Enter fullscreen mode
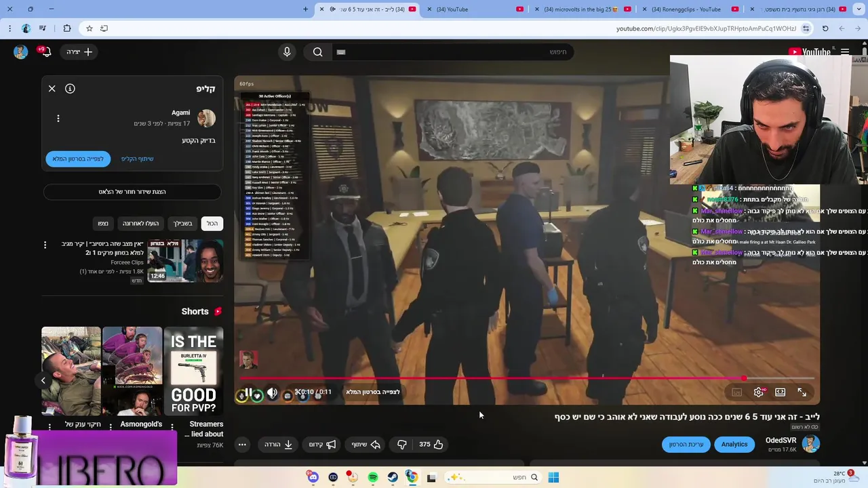This screenshot has width=868, height=488. click(802, 392)
